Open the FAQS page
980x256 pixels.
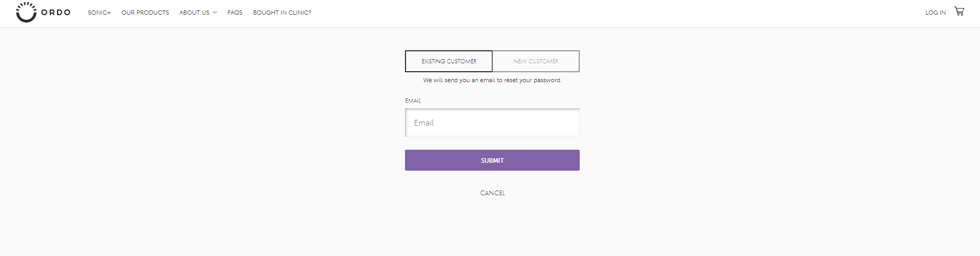click(235, 13)
